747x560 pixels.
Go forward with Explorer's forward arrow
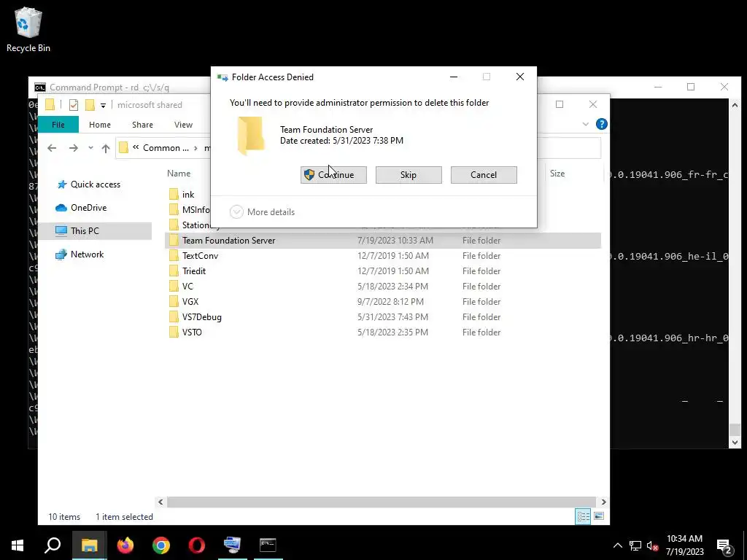(x=74, y=148)
